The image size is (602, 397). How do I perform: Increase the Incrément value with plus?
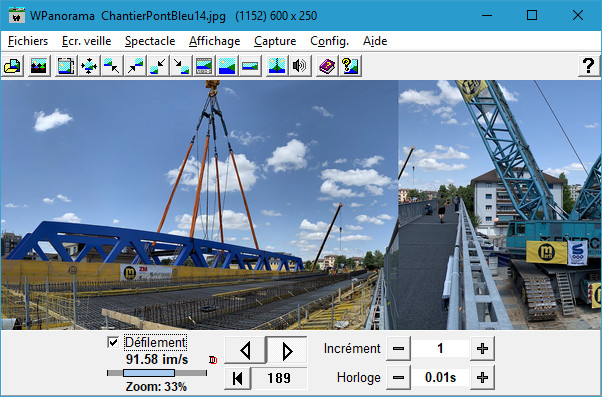pos(482,349)
